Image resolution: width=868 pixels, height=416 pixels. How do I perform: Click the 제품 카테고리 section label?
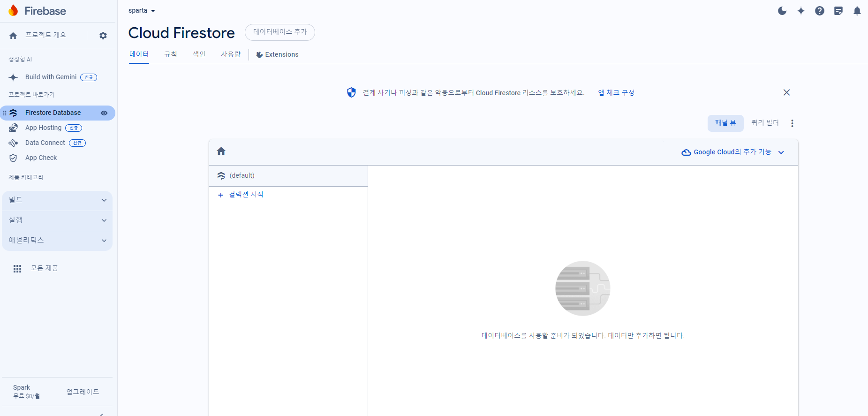[26, 177]
